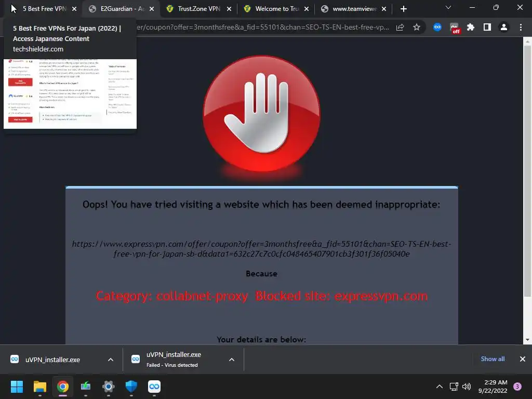532x399 pixels.
Task: Open Windows Security shield in taskbar
Action: click(131, 387)
